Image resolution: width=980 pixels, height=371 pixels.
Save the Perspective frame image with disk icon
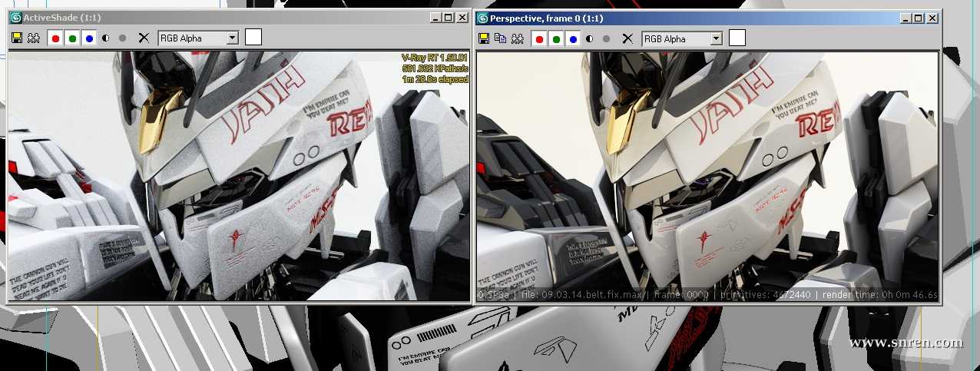485,38
